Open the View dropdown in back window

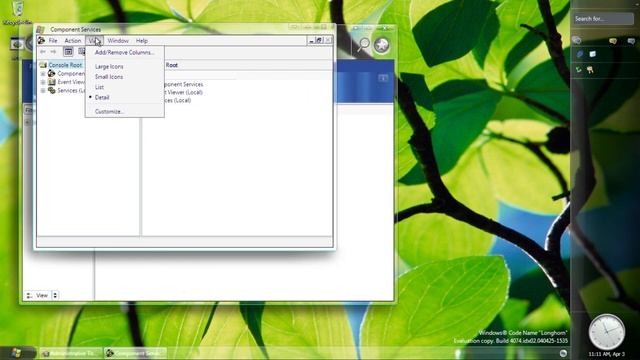point(42,295)
